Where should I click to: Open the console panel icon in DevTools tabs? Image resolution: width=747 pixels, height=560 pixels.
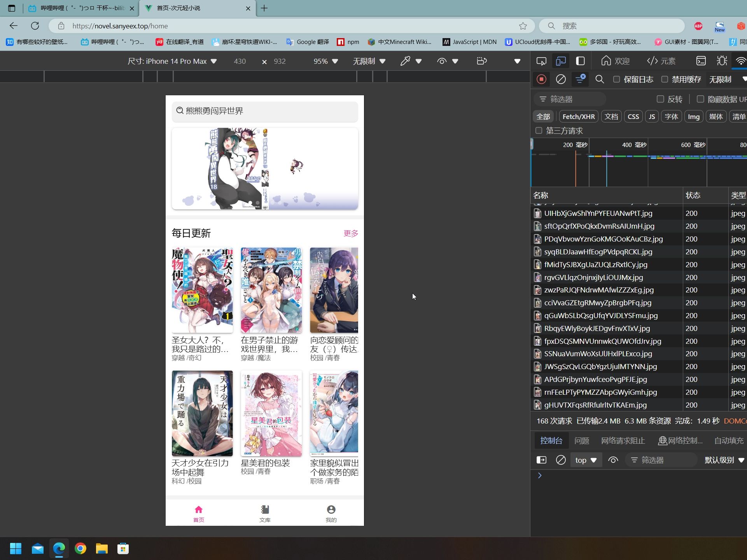(701, 61)
